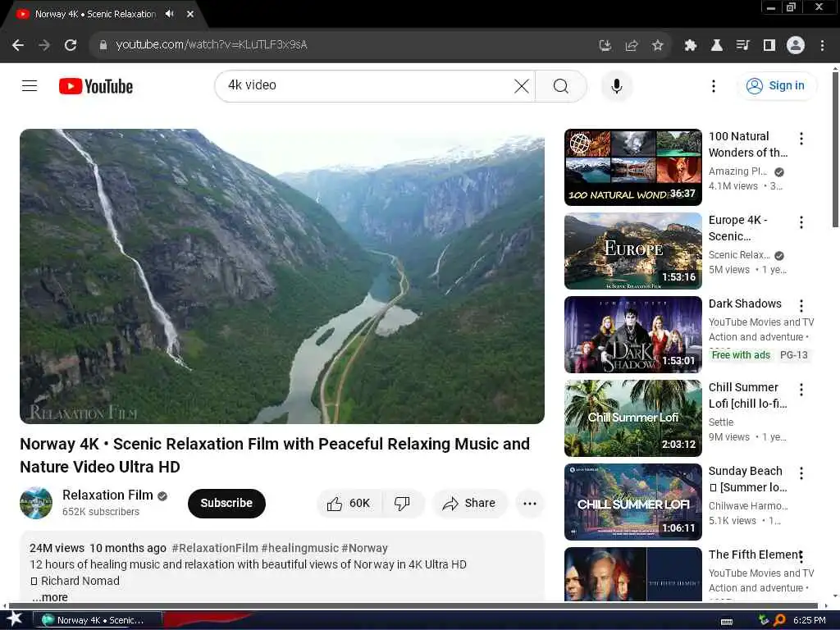Open options menu for Dark Shadows
Screen dimensions: 840x630
click(801, 306)
